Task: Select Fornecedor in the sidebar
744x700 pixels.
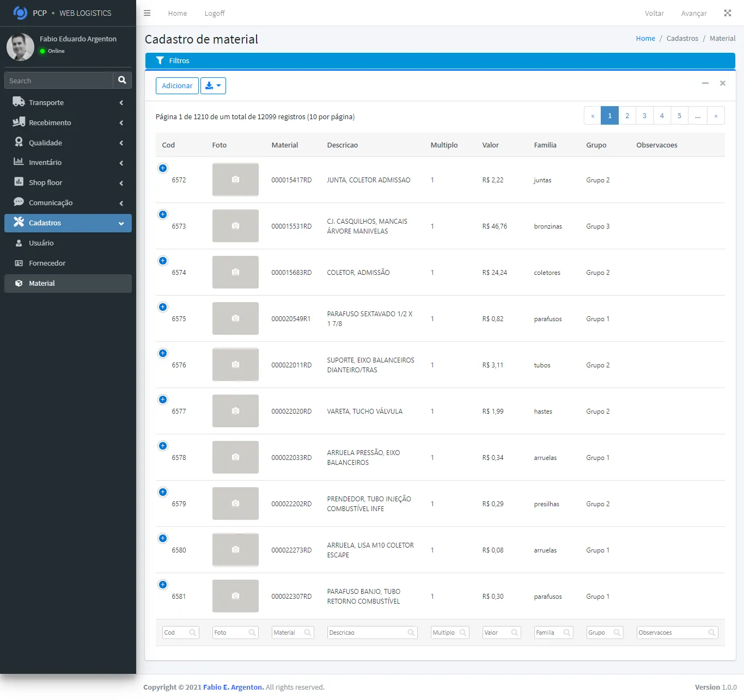Action: [x=47, y=263]
